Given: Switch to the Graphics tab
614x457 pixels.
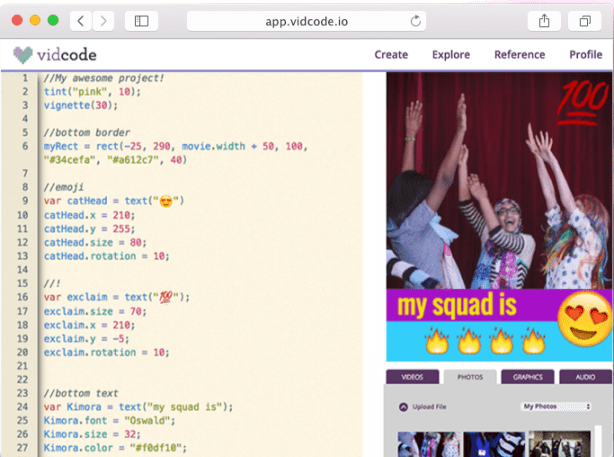Looking at the screenshot, I should 527,377.
